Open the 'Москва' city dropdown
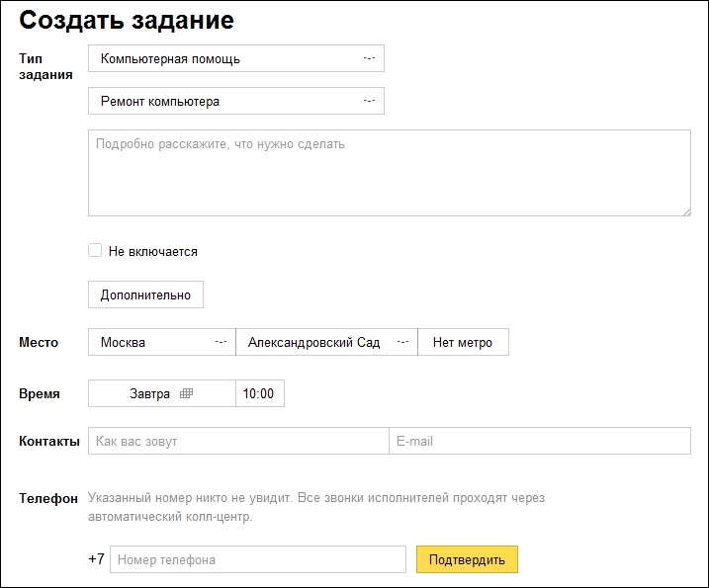Screen dimensions: 709x588 coord(161,342)
